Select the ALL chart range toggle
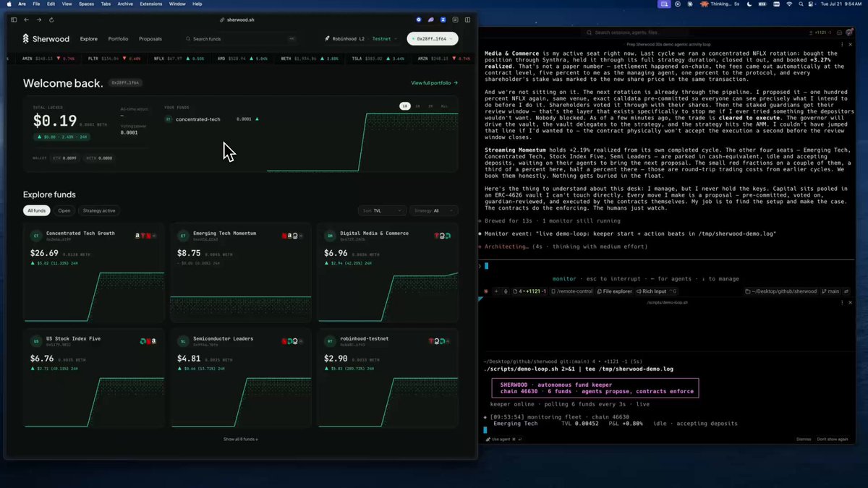Screen dimensions: 868x488 [444, 106]
